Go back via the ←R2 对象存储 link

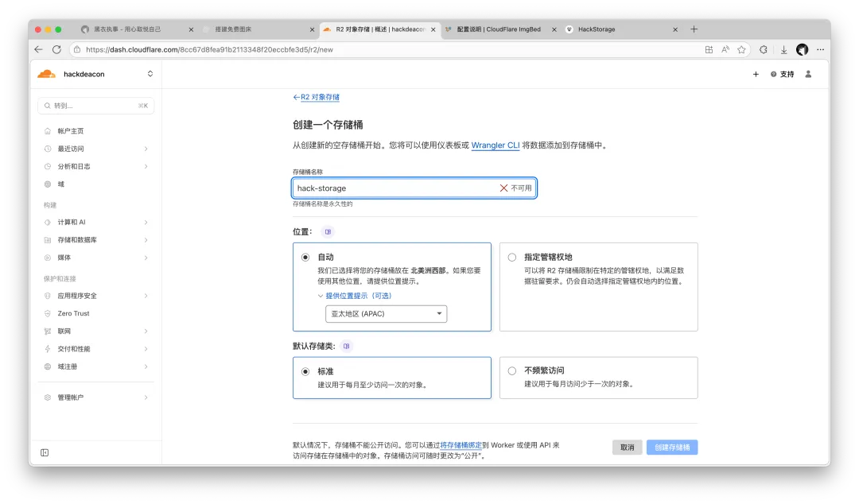316,97
